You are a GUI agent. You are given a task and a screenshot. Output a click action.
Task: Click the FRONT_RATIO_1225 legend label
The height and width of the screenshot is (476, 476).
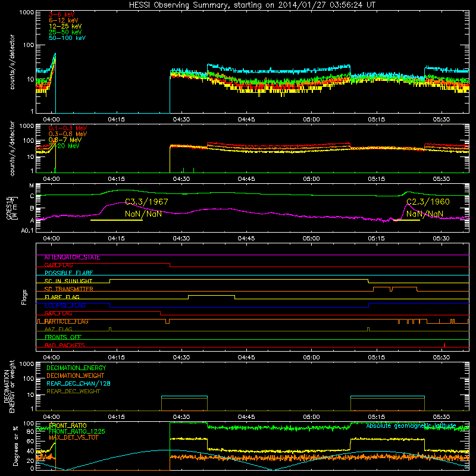pos(77,432)
